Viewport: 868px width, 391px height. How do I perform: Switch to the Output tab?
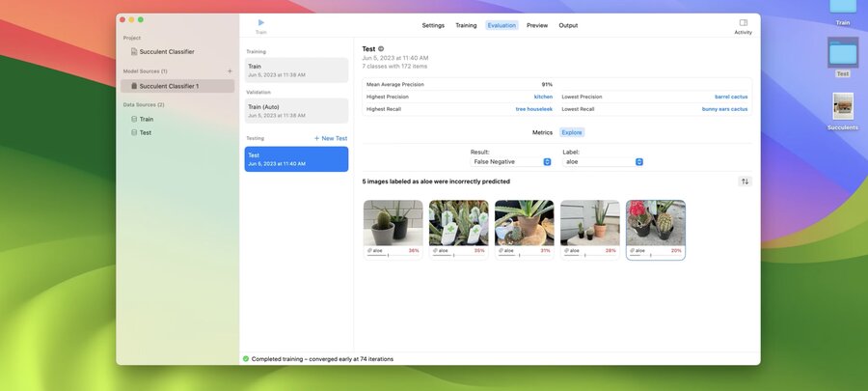pos(568,25)
